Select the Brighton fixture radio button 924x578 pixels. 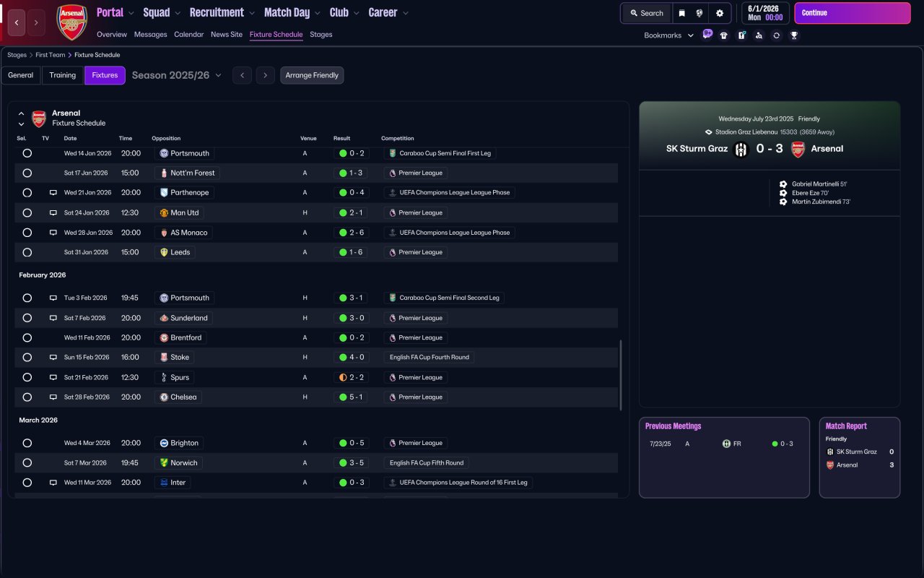(27, 443)
